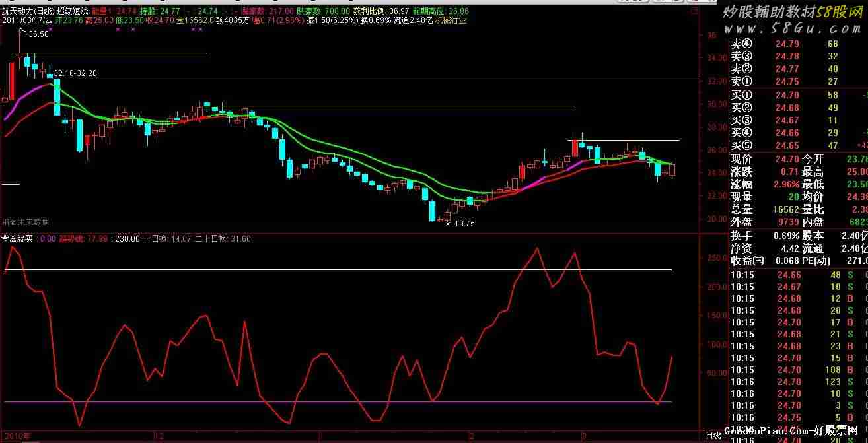Click the 10:15 trade row with volume 108

(793, 370)
